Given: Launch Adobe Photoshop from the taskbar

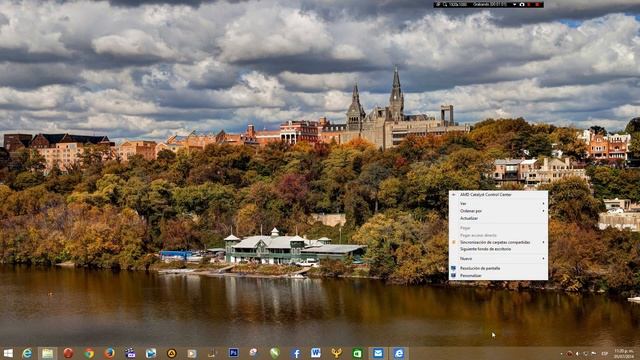Looking at the screenshot, I should coord(233,353).
